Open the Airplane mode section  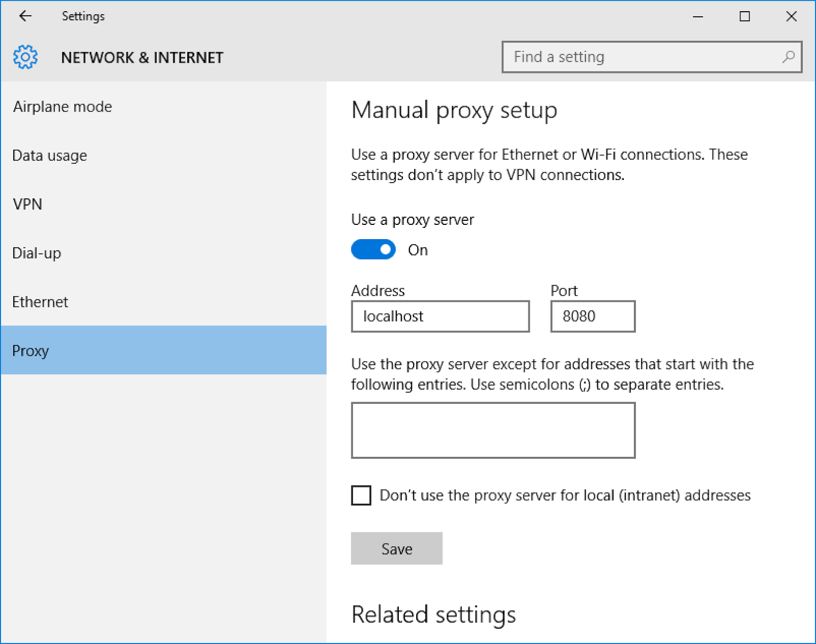tap(164, 107)
